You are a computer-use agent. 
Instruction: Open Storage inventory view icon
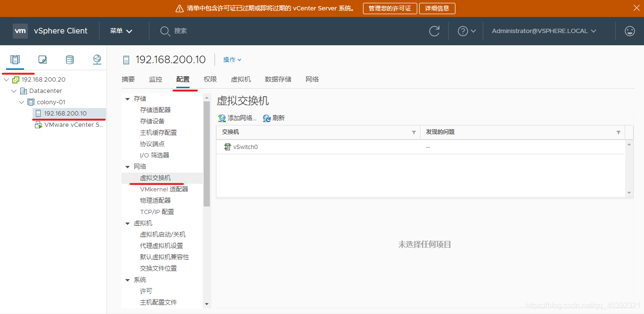70,59
